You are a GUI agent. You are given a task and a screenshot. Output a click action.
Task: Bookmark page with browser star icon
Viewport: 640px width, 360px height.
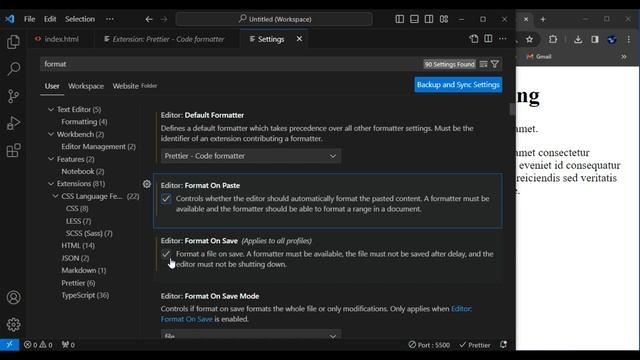tap(529, 40)
